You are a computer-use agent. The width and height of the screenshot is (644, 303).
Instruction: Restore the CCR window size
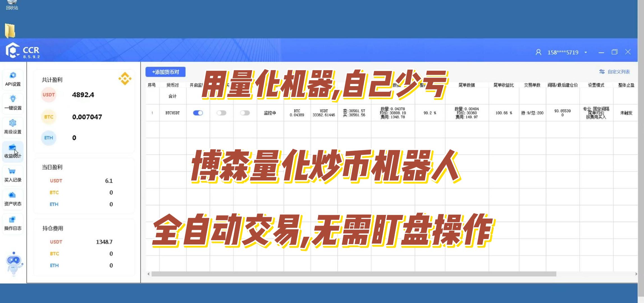[x=615, y=52]
